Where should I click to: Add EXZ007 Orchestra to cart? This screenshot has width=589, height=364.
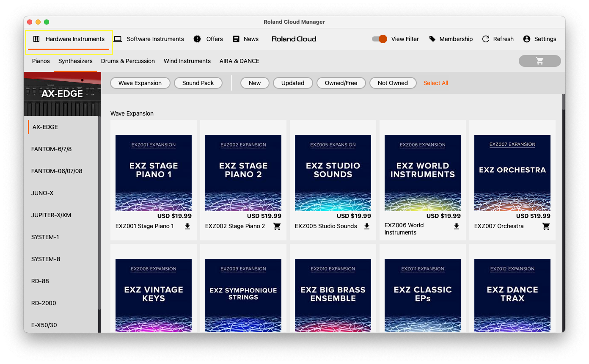546,226
